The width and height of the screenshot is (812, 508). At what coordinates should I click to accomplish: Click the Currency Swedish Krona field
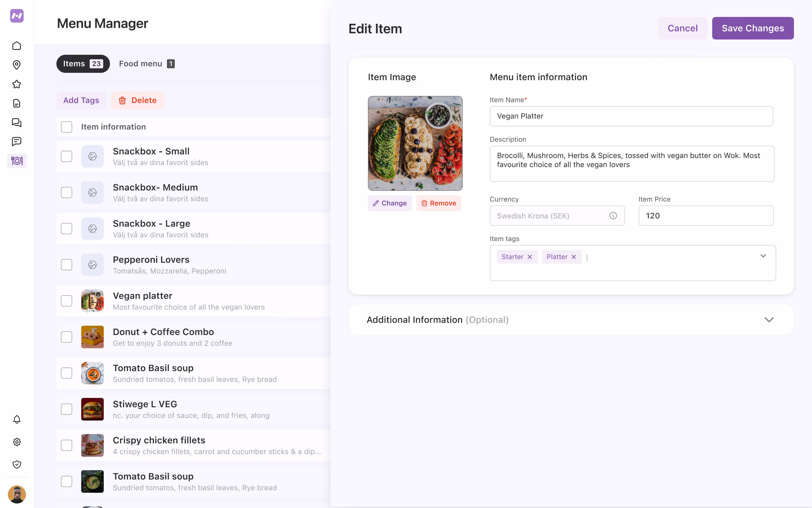click(x=557, y=216)
